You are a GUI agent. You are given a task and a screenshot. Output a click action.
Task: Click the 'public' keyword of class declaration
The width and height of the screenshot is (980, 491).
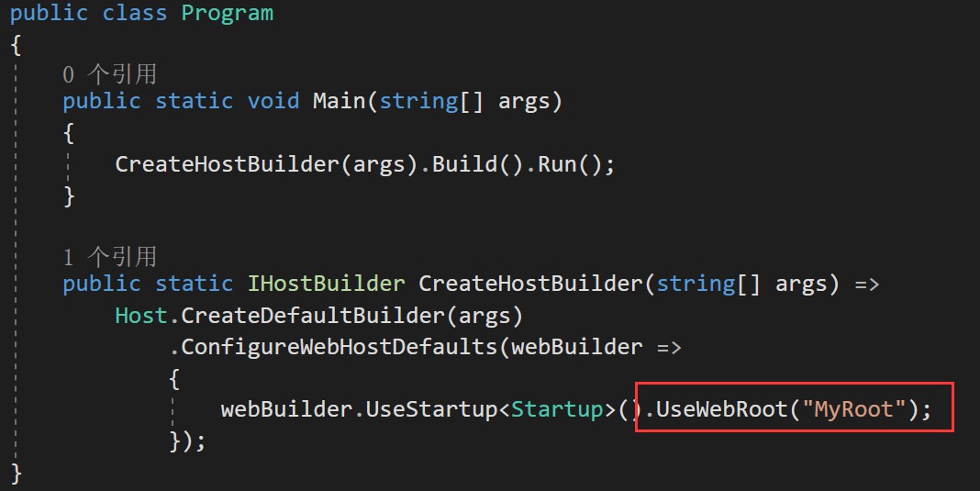[x=49, y=14]
